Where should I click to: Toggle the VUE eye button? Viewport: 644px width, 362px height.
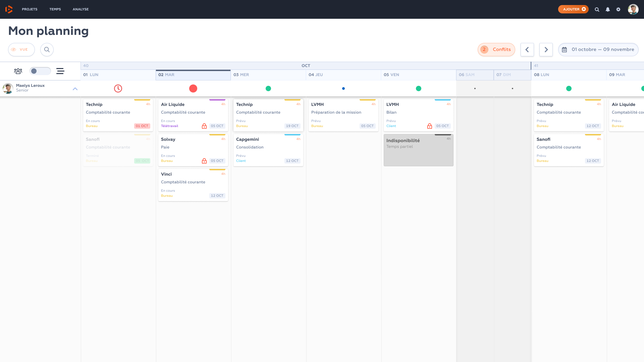point(21,50)
